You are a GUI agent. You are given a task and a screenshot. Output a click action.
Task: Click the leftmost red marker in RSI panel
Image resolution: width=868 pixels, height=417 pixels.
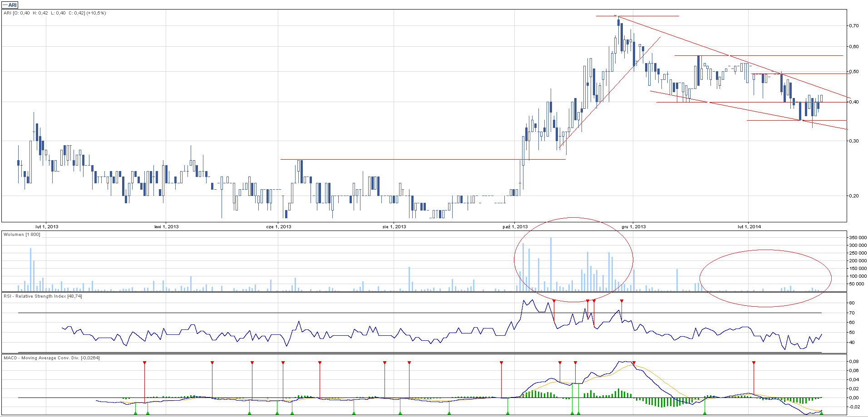click(554, 301)
